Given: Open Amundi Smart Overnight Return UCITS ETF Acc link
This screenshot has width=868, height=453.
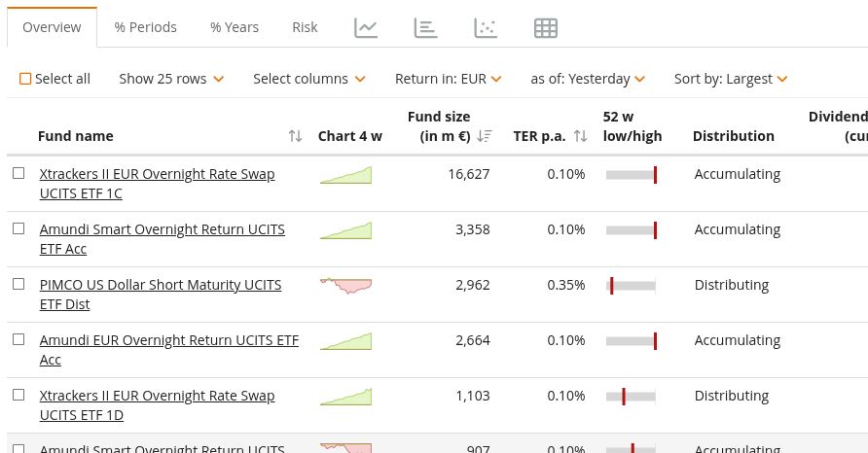Looking at the screenshot, I should click(163, 239).
